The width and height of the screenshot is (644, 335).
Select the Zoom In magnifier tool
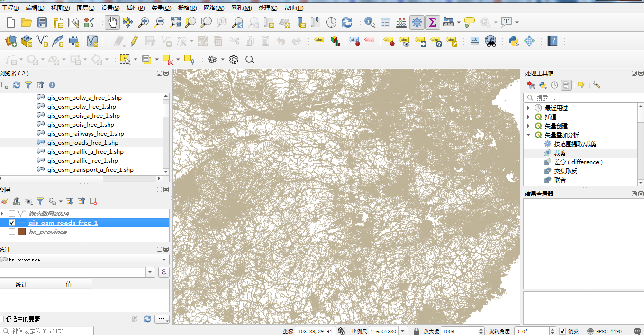143,22
